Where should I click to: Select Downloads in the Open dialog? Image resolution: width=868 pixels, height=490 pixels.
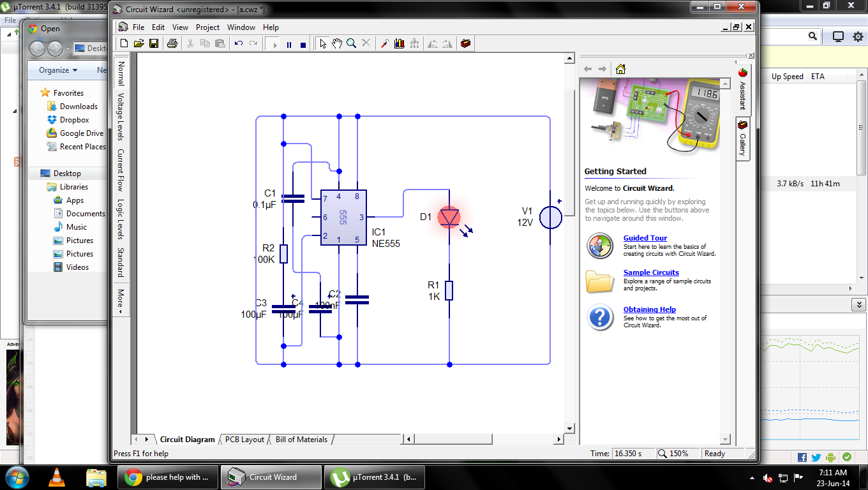(x=79, y=107)
